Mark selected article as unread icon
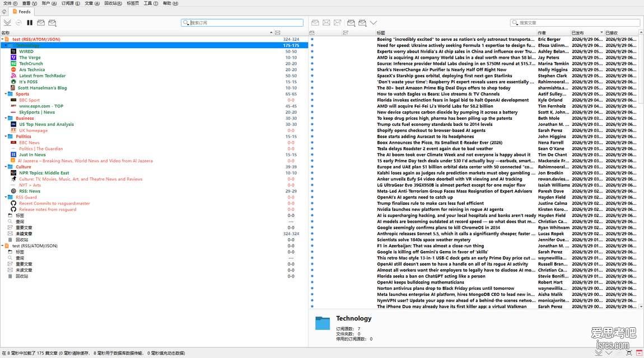The height and width of the screenshot is (358, 644). point(326,22)
